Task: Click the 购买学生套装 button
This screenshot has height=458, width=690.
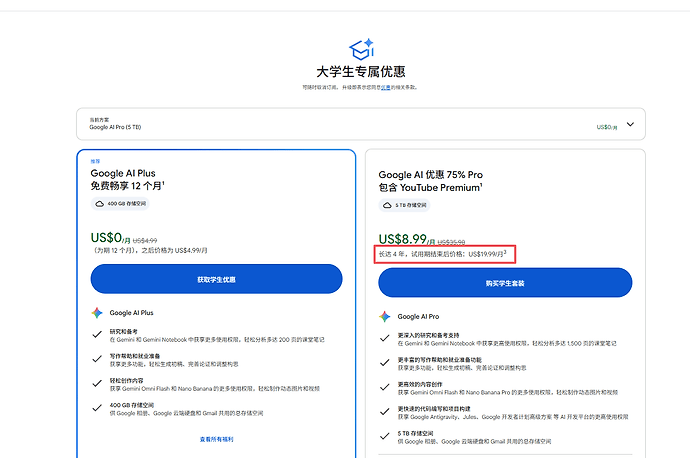Action: tap(505, 282)
